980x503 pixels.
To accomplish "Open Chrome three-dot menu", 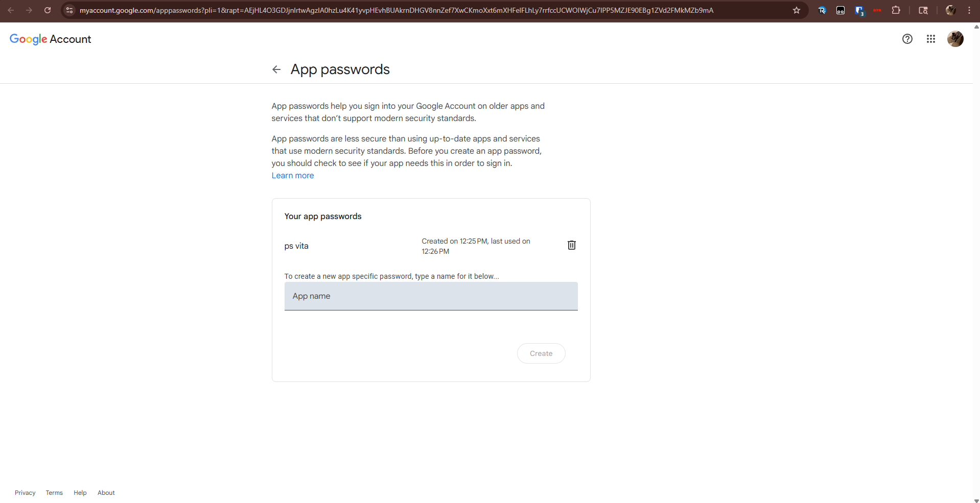I will click(969, 10).
